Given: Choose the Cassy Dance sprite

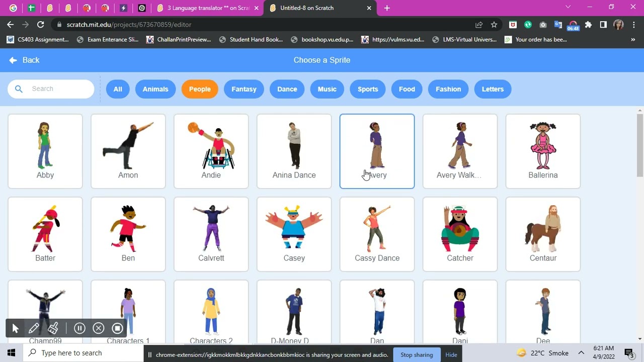Looking at the screenshot, I should (377, 234).
